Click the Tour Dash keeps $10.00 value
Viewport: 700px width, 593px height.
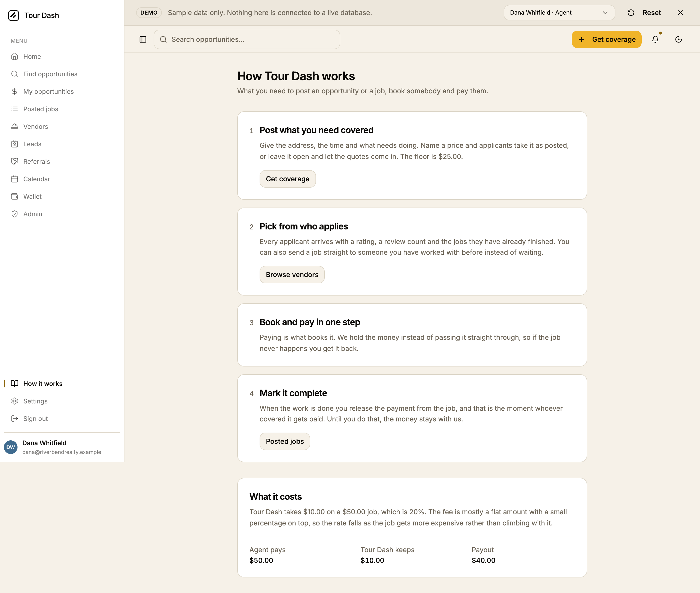372,560
